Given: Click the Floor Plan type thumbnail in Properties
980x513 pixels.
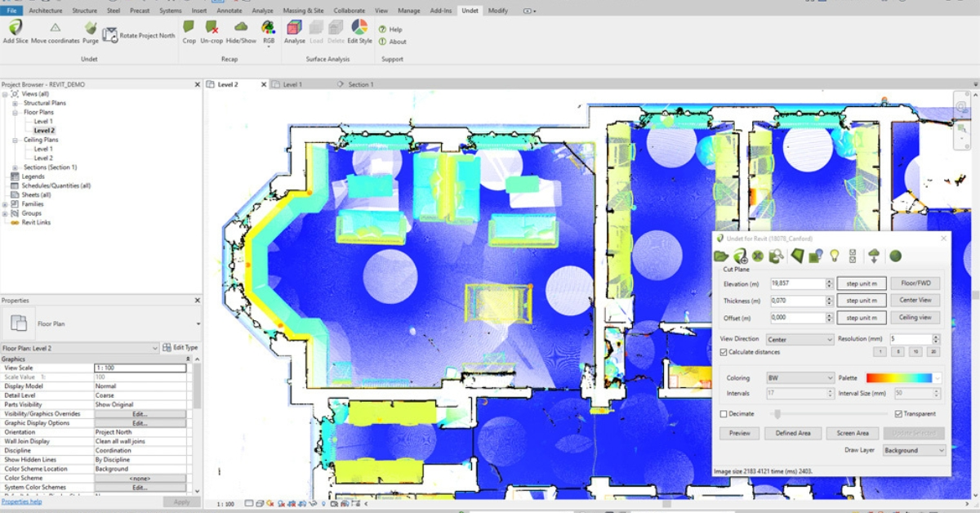Looking at the screenshot, I should click(18, 323).
